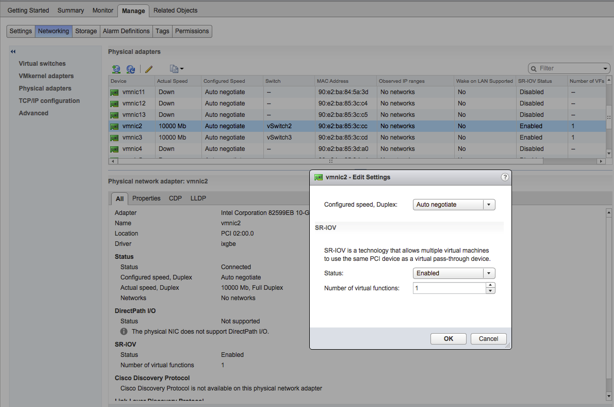Screen dimensions: 614x407
Task: Click the pencil edit adapter settings icon
Action: point(149,69)
